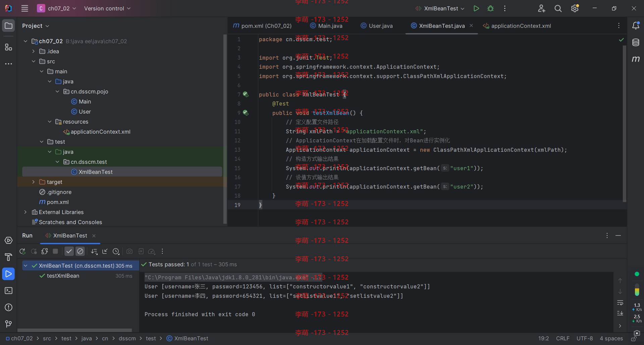Open the Database tool window
The image size is (644, 345).
[x=636, y=43]
